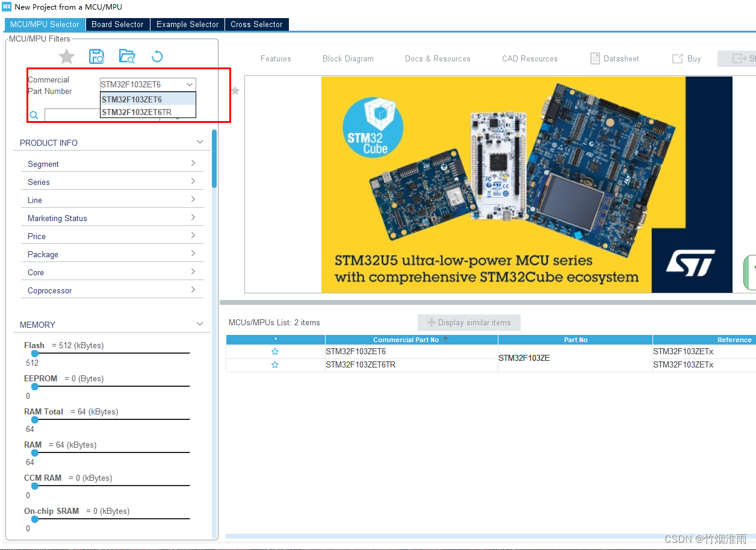Sort by Part No column header
This screenshot has width=756, height=550.
[x=575, y=340]
